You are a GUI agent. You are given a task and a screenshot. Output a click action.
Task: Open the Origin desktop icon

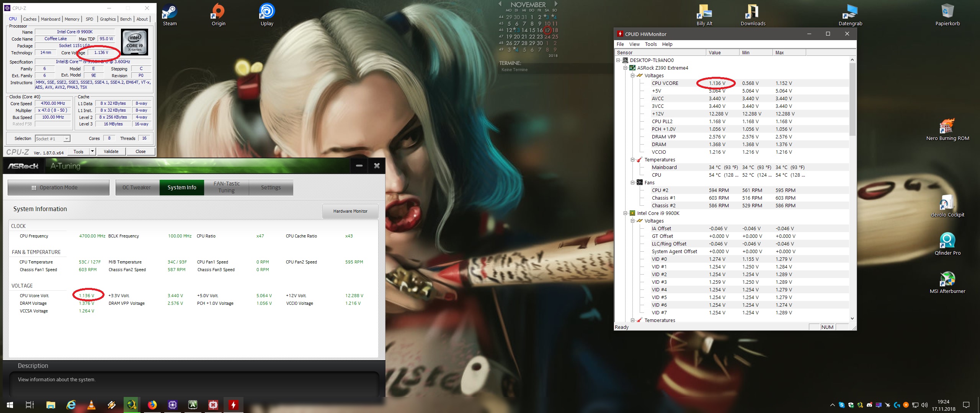(x=218, y=12)
